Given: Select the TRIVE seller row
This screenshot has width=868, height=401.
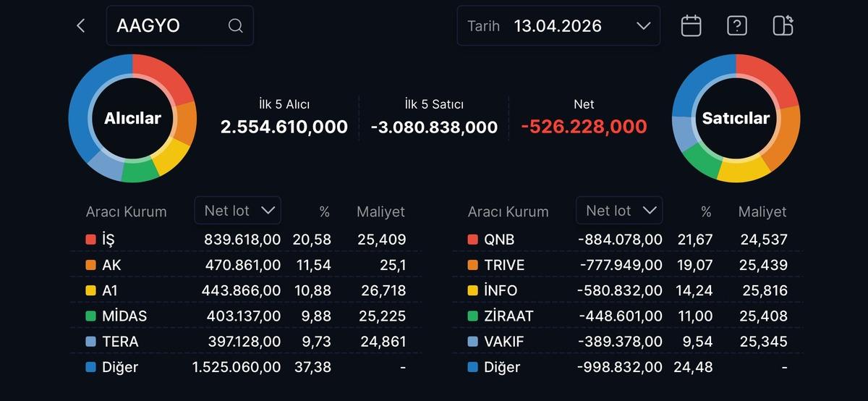Looking at the screenshot, I should 627,265.
